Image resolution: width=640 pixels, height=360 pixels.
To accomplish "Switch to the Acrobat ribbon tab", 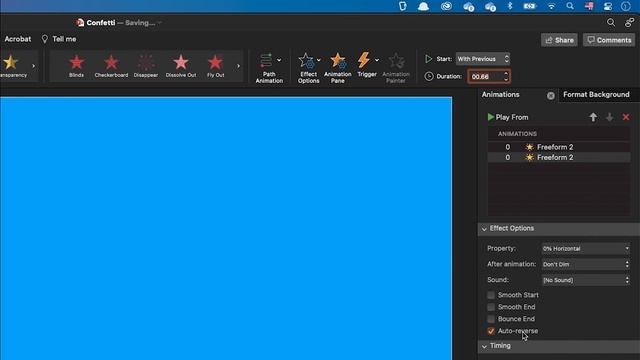I will pos(18,39).
